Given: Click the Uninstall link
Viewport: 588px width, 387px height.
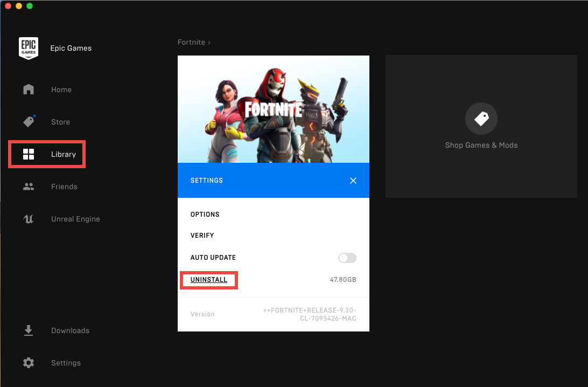Looking at the screenshot, I should 209,280.
